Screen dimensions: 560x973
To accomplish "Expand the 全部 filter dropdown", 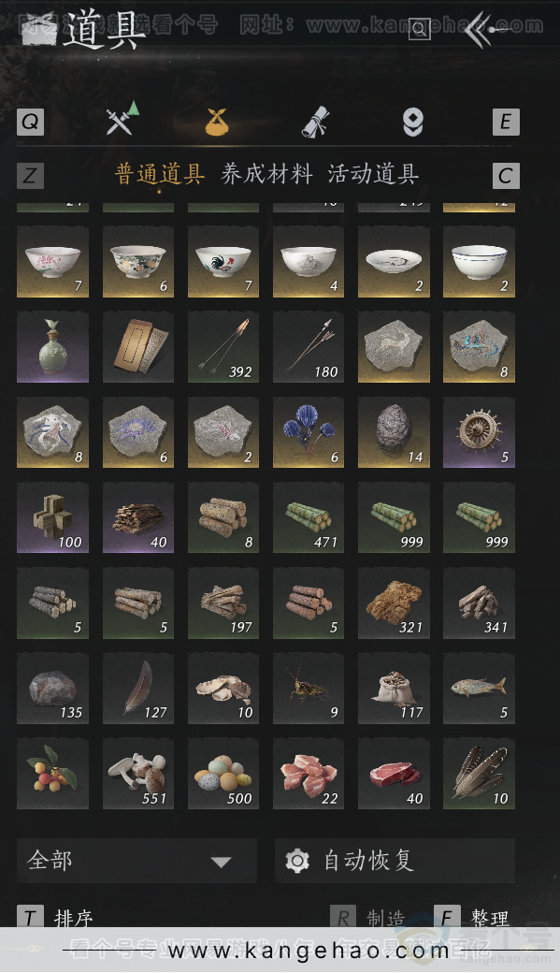I will point(136,861).
